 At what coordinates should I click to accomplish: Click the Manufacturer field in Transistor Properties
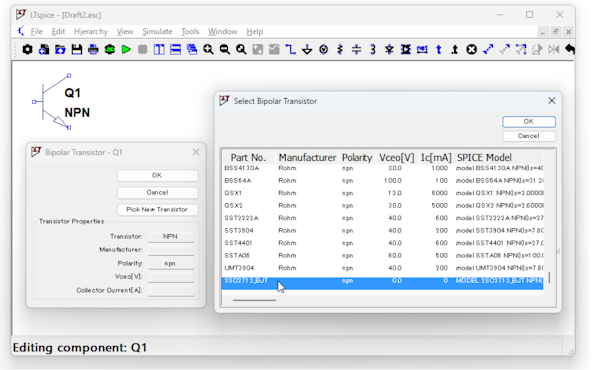coord(171,250)
